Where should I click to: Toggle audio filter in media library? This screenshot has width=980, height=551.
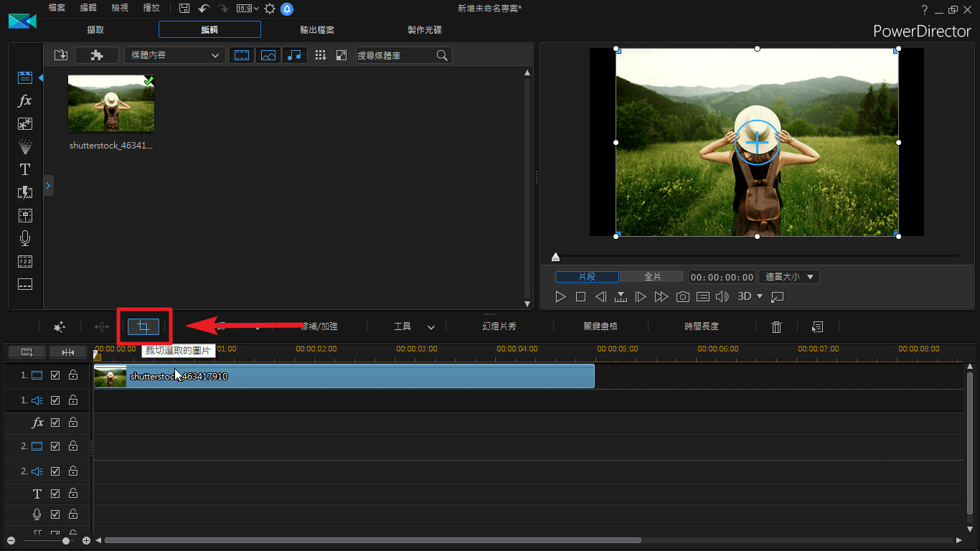pos(295,55)
